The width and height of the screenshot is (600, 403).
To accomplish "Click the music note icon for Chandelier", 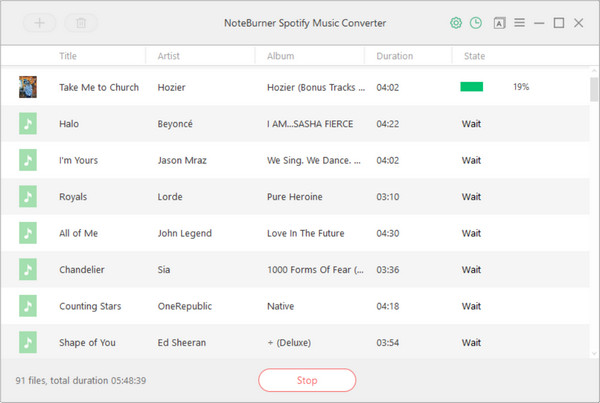I will coord(28,269).
